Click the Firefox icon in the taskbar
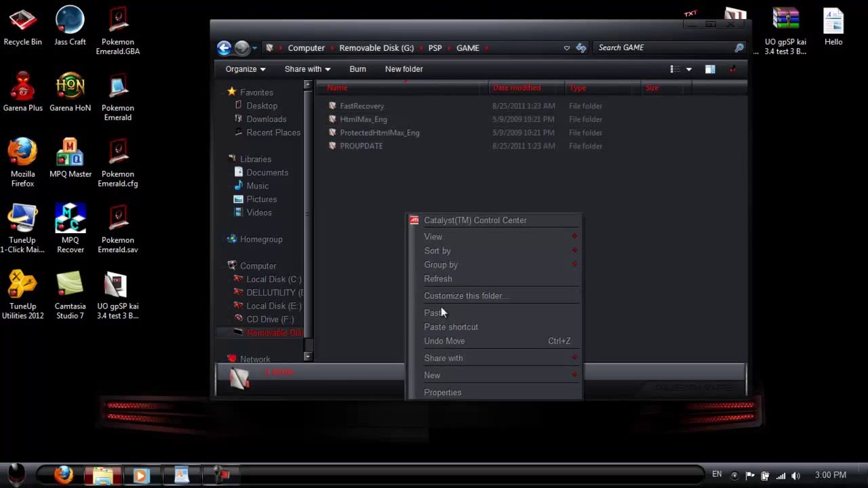The image size is (868, 488). point(64,474)
